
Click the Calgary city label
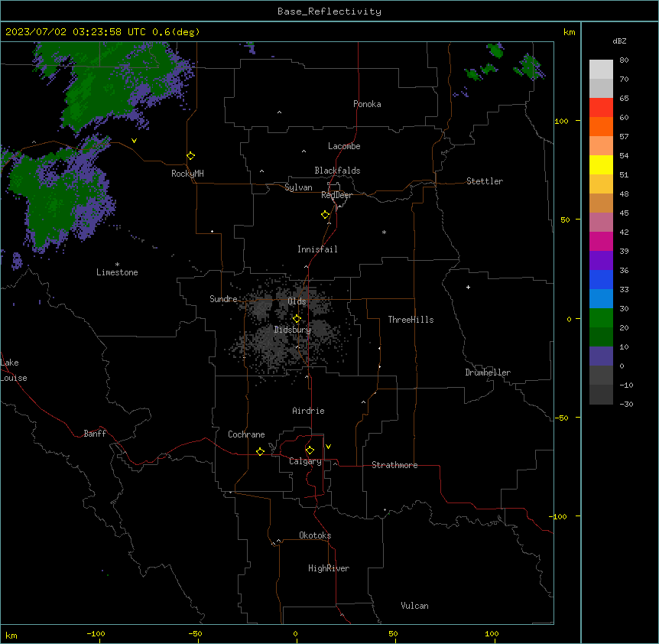tap(305, 461)
